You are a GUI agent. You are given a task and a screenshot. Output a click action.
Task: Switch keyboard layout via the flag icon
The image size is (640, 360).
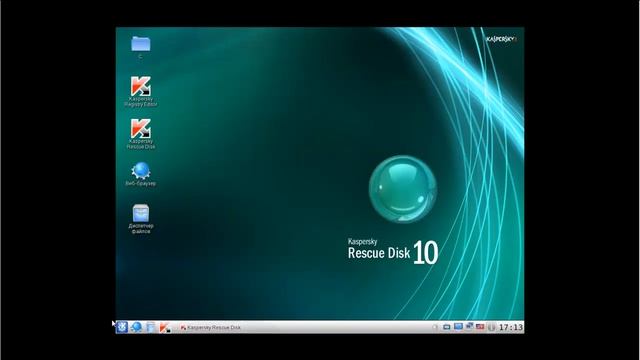click(480, 327)
